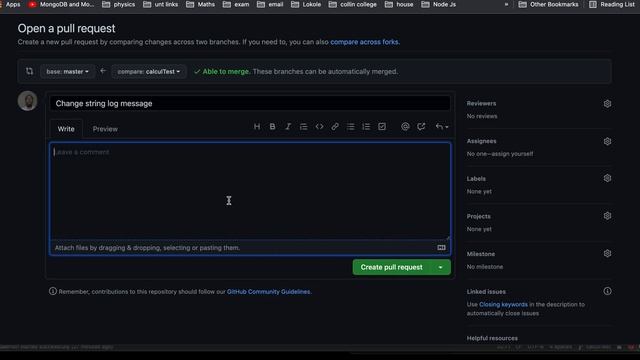The image size is (640, 360).
Task: Open the base: master branch dropdown
Action: [x=67, y=71]
